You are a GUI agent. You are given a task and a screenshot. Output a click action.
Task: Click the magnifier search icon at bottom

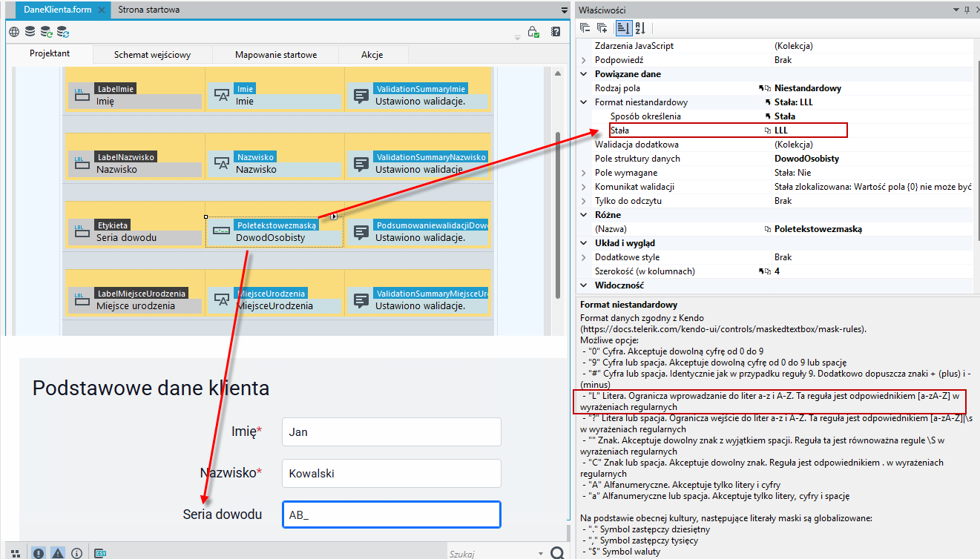pyautogui.click(x=558, y=553)
